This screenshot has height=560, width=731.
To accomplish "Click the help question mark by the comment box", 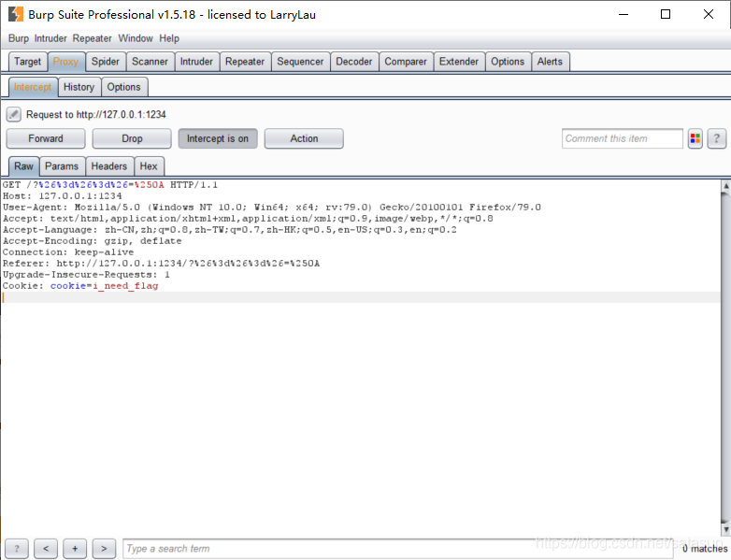I will point(717,138).
